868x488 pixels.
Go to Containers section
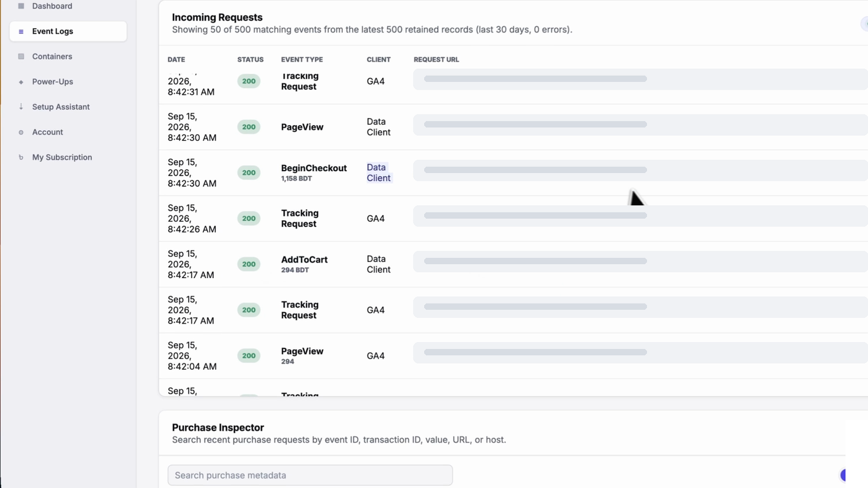pos(52,56)
